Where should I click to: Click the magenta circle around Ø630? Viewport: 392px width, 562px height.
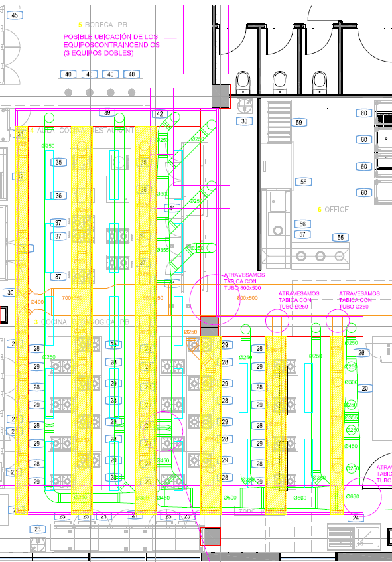coord(362,496)
